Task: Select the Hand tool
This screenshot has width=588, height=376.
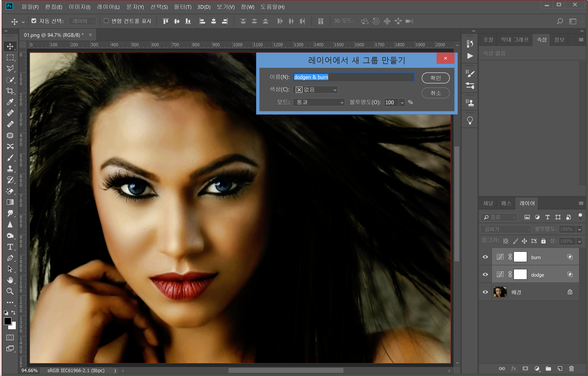Action: tap(10, 280)
